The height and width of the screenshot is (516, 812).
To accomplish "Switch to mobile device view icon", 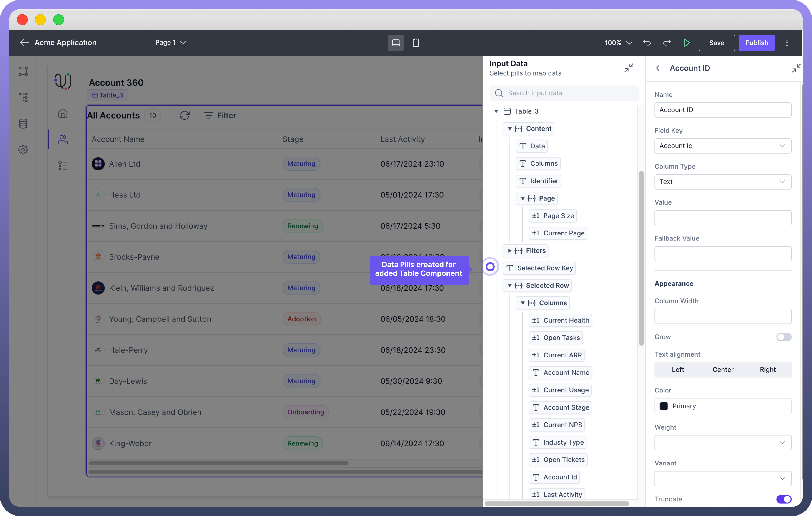I will 416,43.
